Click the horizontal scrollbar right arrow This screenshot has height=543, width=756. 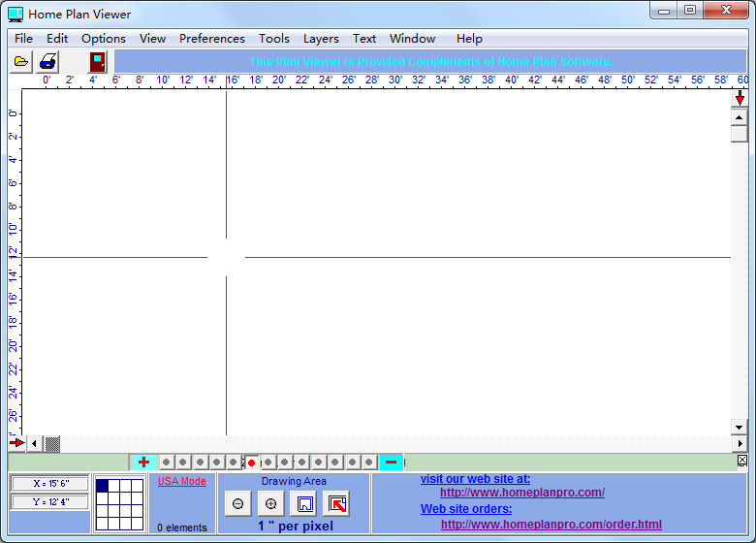point(740,443)
